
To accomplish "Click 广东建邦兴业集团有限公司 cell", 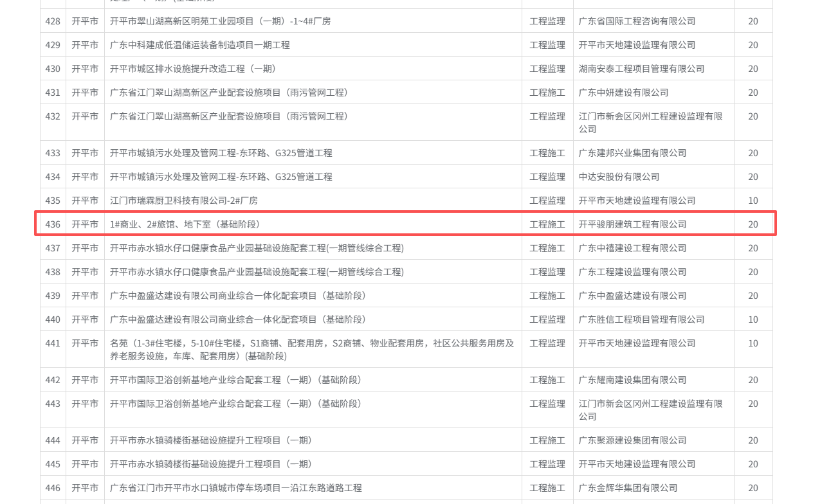I will tap(632, 153).
